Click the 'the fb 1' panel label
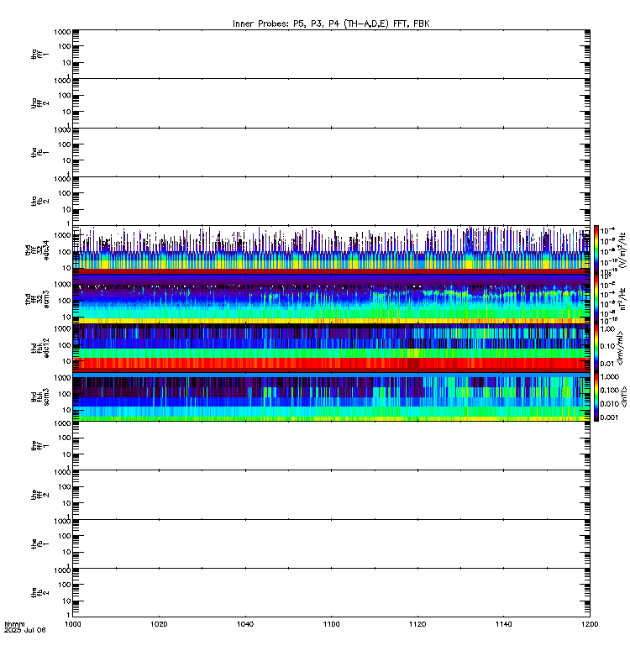The height and width of the screenshot is (672, 630). point(39,543)
